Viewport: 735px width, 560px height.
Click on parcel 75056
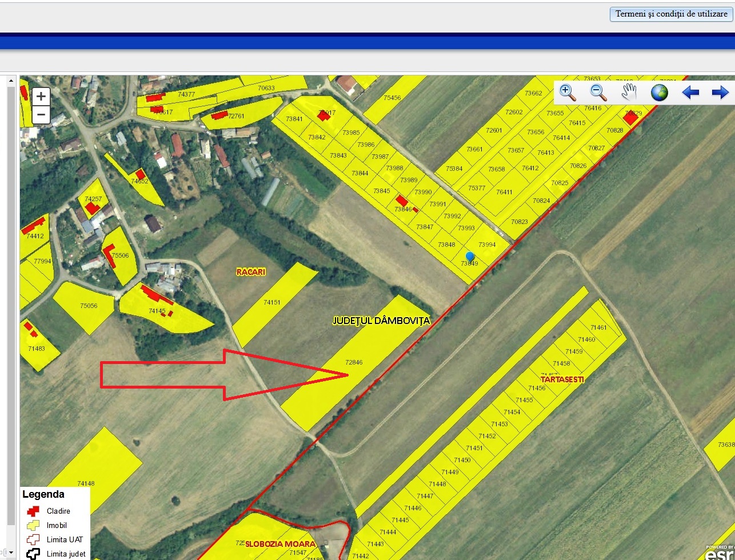[x=88, y=306]
